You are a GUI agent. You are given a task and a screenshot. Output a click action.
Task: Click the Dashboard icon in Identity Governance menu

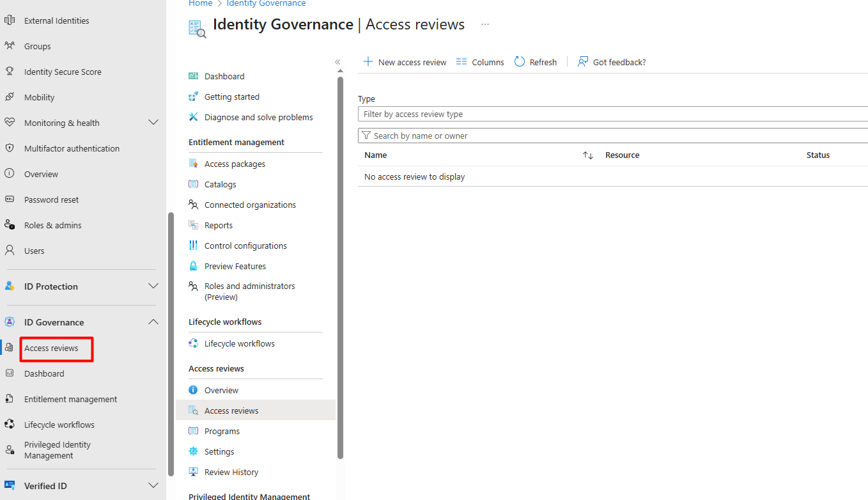[x=193, y=76]
